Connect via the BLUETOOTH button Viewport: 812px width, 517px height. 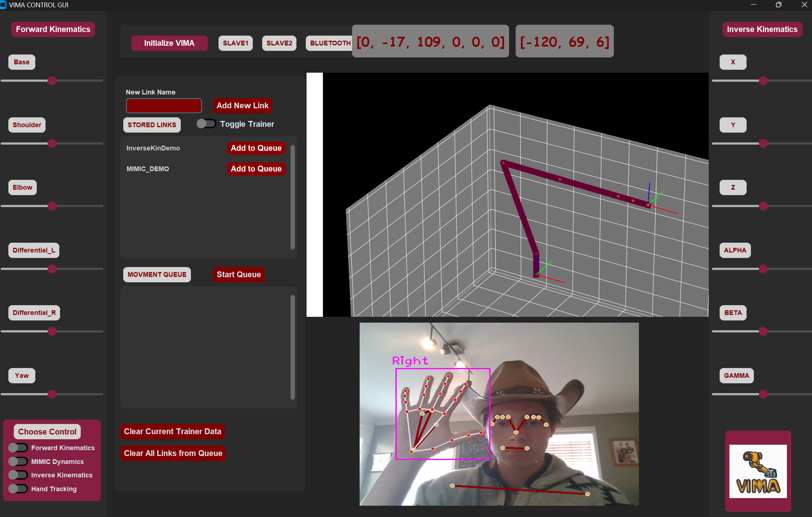[x=329, y=43]
